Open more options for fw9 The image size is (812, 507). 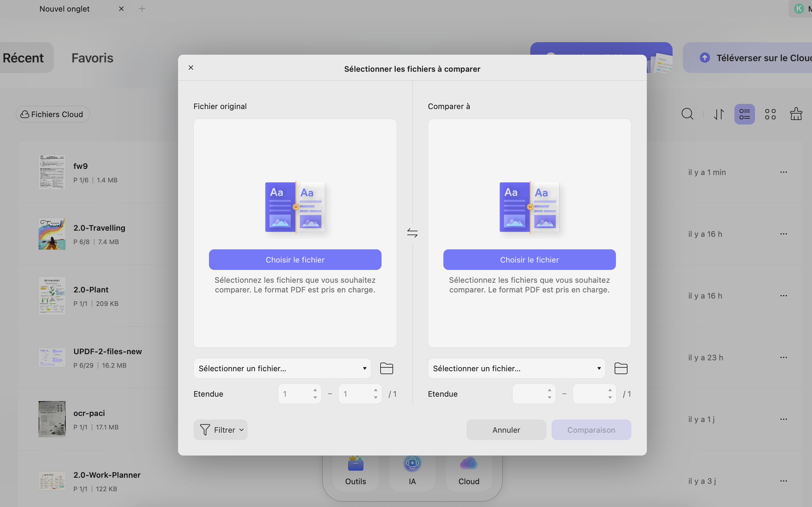[x=783, y=172]
